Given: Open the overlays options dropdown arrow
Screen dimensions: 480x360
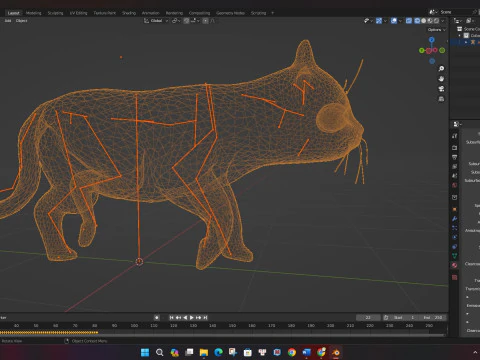Looking at the screenshot, I should pos(400,21).
